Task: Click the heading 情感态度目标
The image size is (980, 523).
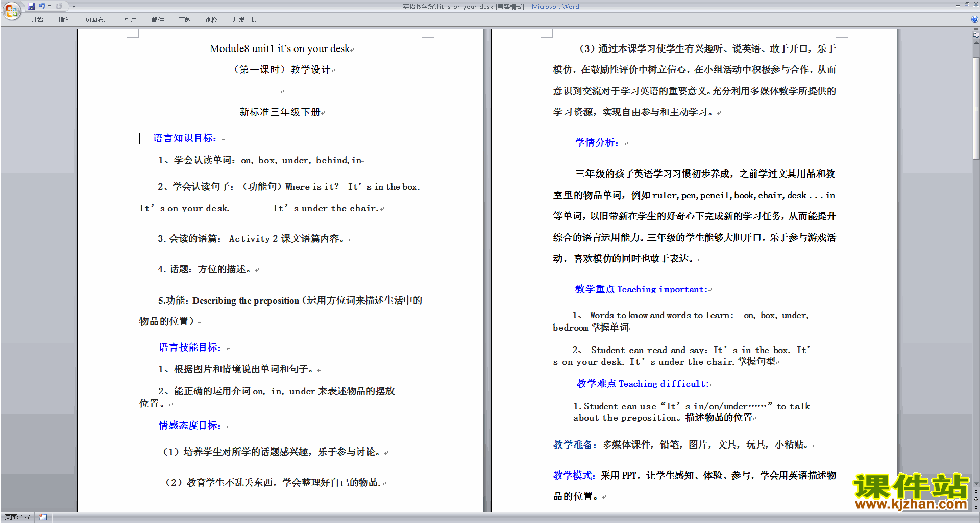Action: [190, 426]
